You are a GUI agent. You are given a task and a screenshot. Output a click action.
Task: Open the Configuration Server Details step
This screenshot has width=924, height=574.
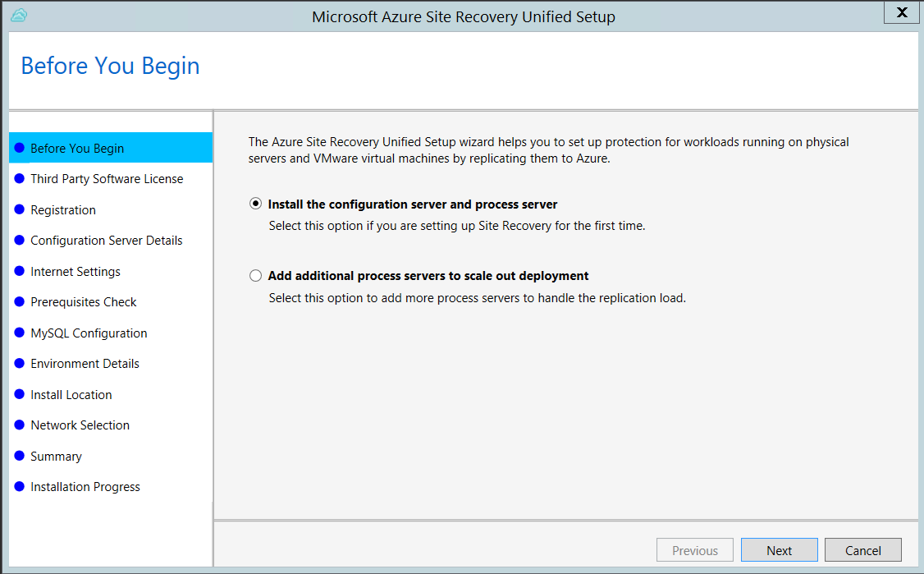tap(108, 241)
